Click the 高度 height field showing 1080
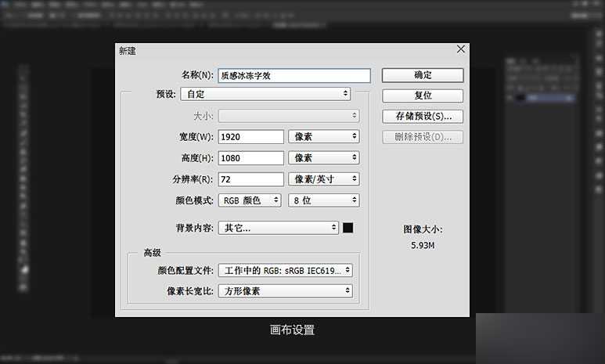The height and width of the screenshot is (364, 605). coord(250,158)
